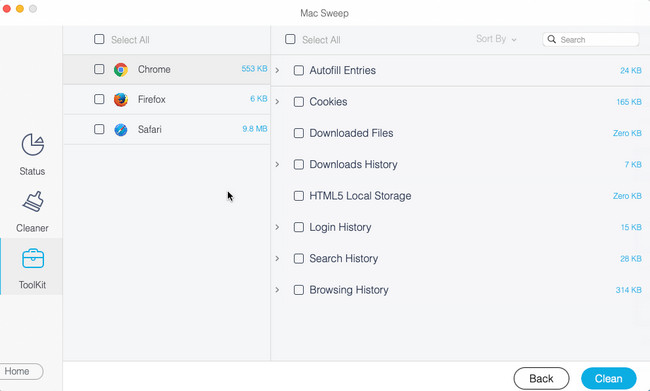
Task: Click the 28 KB Search History size
Action: tap(631, 259)
